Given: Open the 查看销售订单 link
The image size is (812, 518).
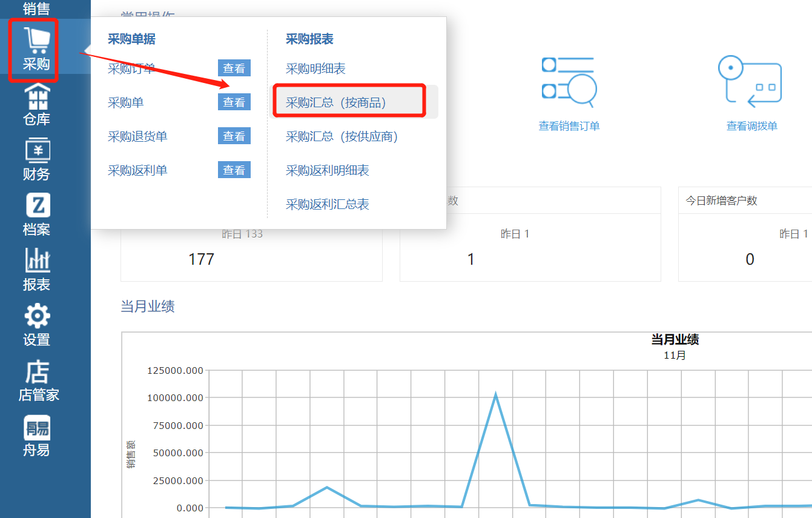Looking at the screenshot, I should point(569,126).
